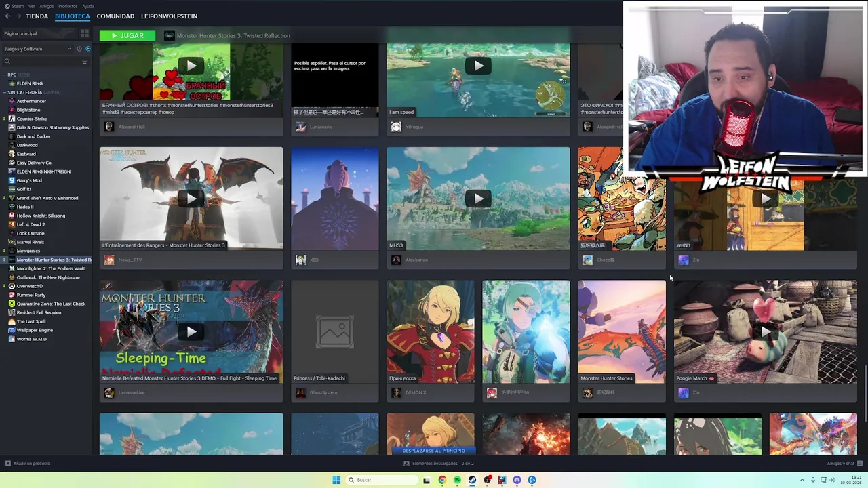
Task: Open the Amigos menu
Action: pyautogui.click(x=47, y=6)
